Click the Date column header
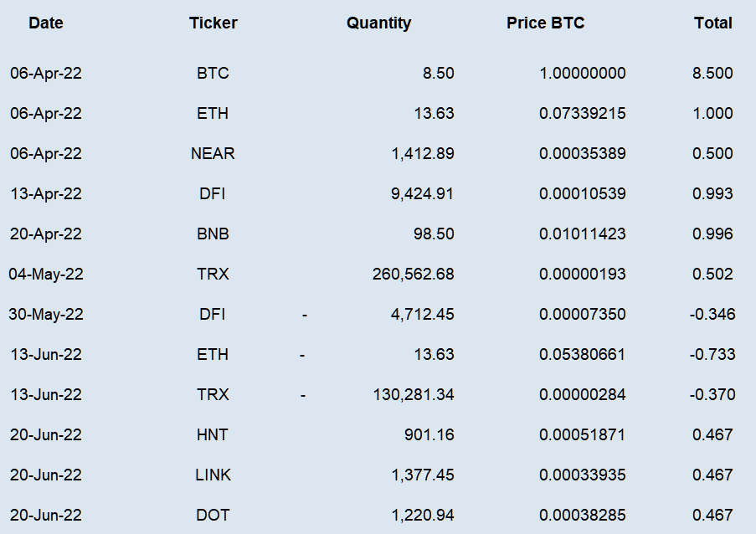Screen dimensions: 756x534 (46, 23)
